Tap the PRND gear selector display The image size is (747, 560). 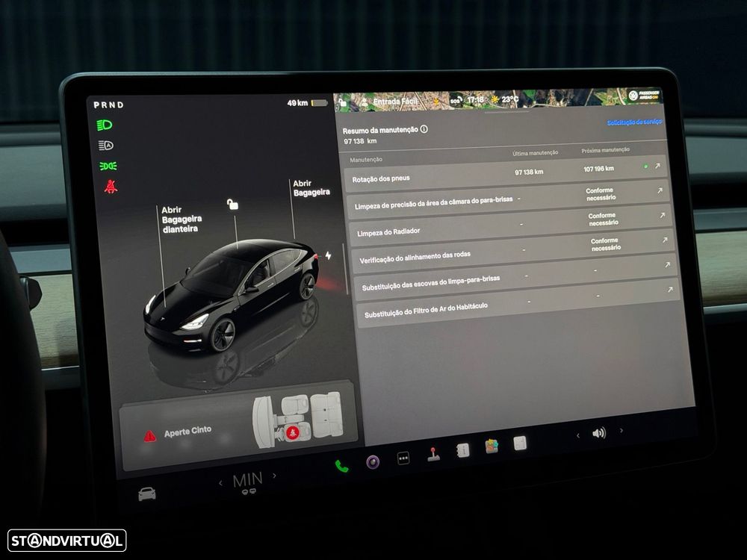[x=108, y=105]
